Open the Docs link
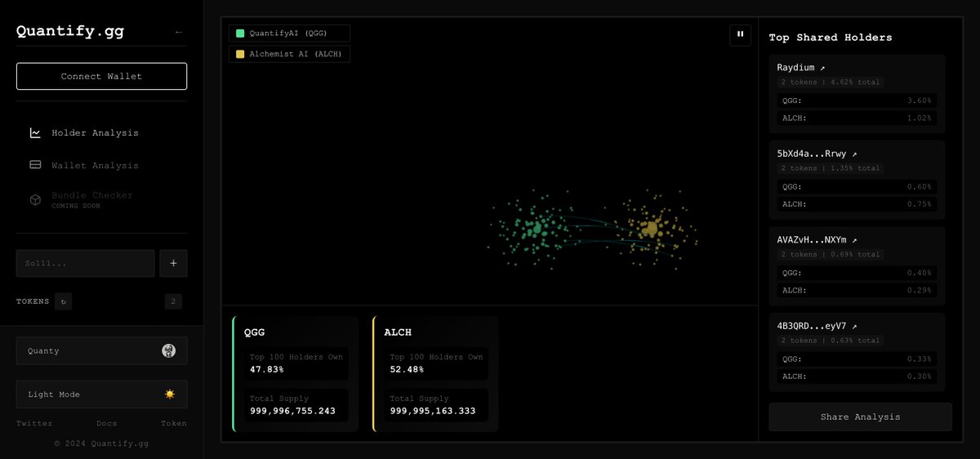The width and height of the screenshot is (980, 459). 107,423
